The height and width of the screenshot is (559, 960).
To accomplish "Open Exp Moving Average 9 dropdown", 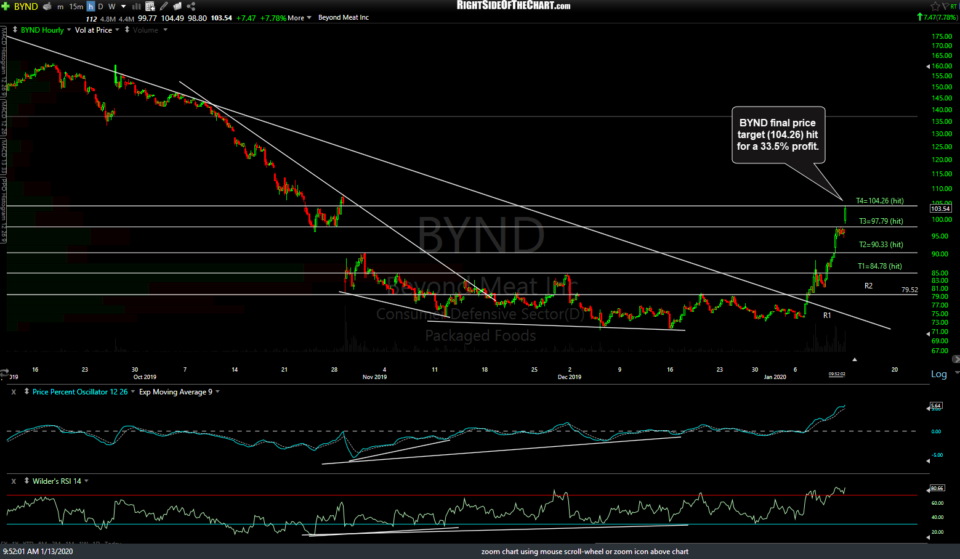I will point(217,392).
